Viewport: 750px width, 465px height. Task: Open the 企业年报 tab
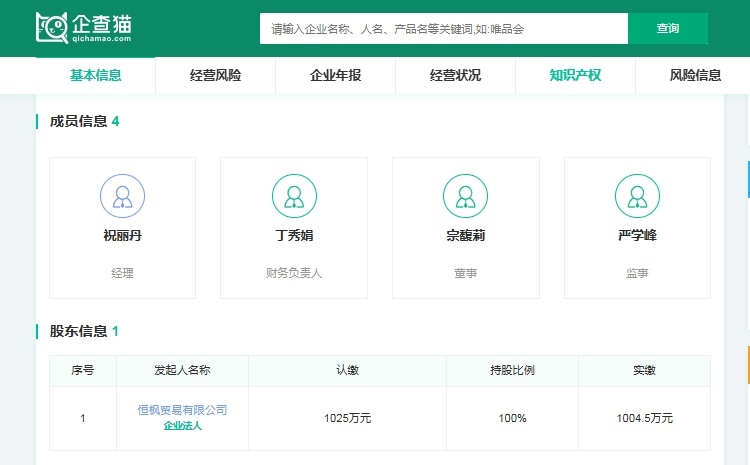click(335, 75)
